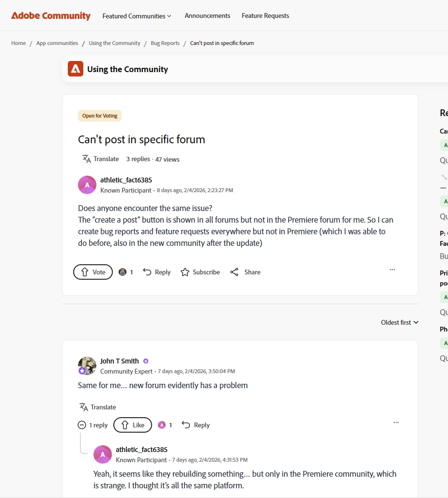Open athletic_fact6385 avatar on the original post
This screenshot has height=498, width=448.
pyautogui.click(x=87, y=185)
